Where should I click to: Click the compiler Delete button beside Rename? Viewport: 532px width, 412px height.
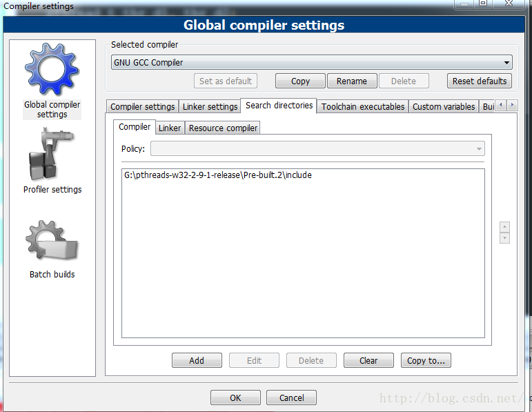(x=404, y=81)
